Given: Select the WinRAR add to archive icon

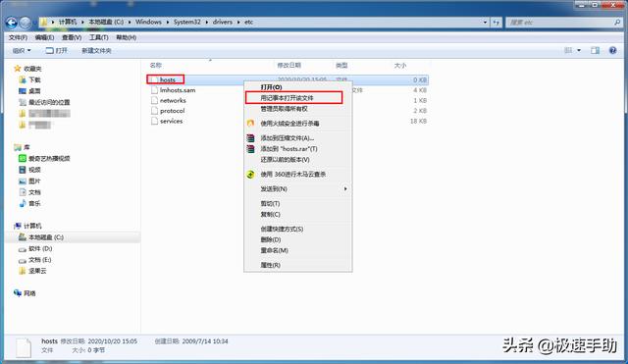Looking at the screenshot, I should [x=251, y=138].
